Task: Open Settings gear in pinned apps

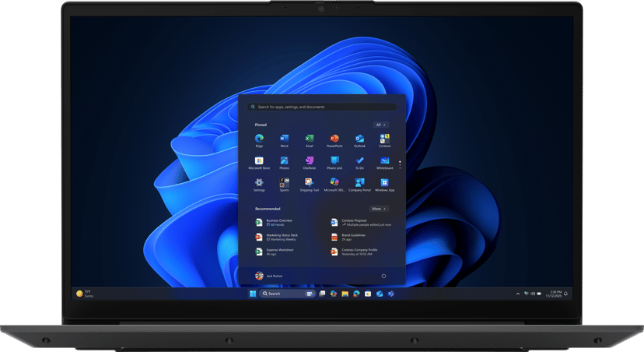Action: (259, 185)
